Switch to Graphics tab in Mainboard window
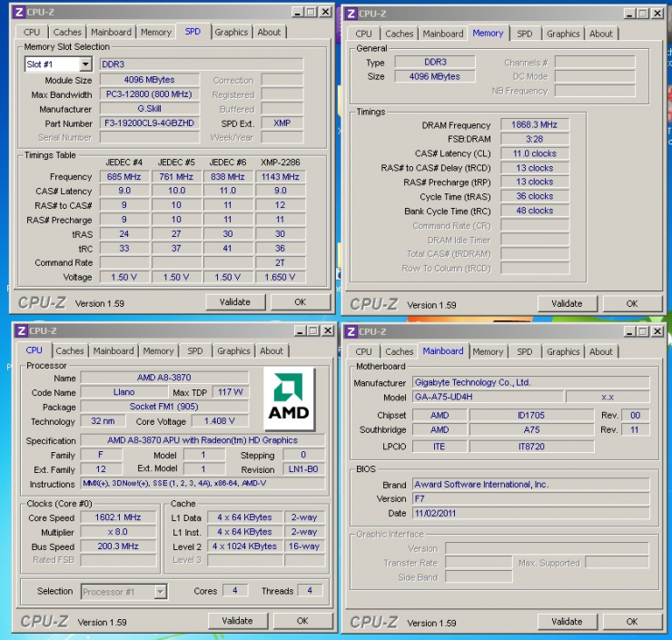The image size is (672, 640). tap(563, 351)
